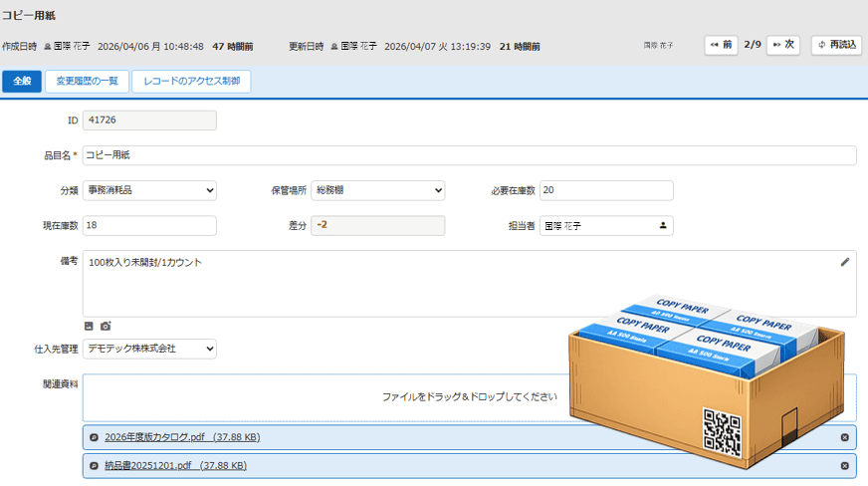
Task: Click the 必要在庫数 input field
Action: pos(607,190)
